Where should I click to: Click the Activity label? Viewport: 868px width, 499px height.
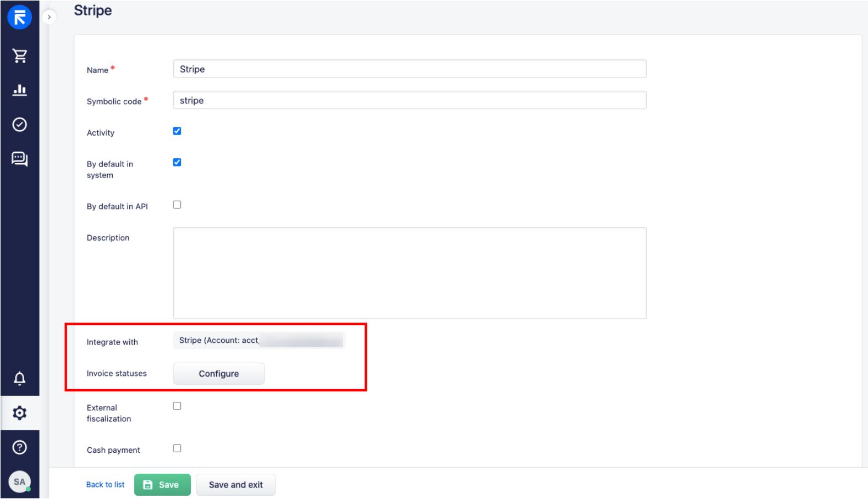pyautogui.click(x=101, y=132)
